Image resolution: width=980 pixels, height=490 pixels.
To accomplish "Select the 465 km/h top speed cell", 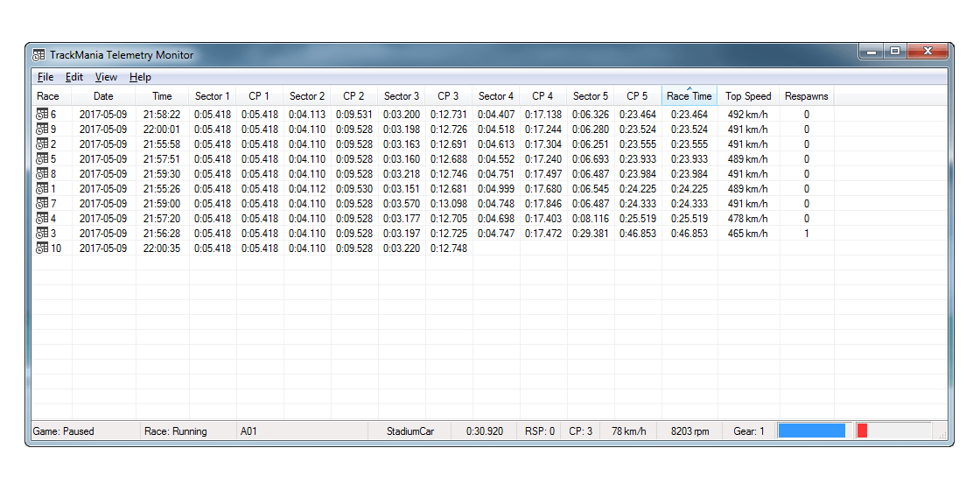I will point(748,233).
